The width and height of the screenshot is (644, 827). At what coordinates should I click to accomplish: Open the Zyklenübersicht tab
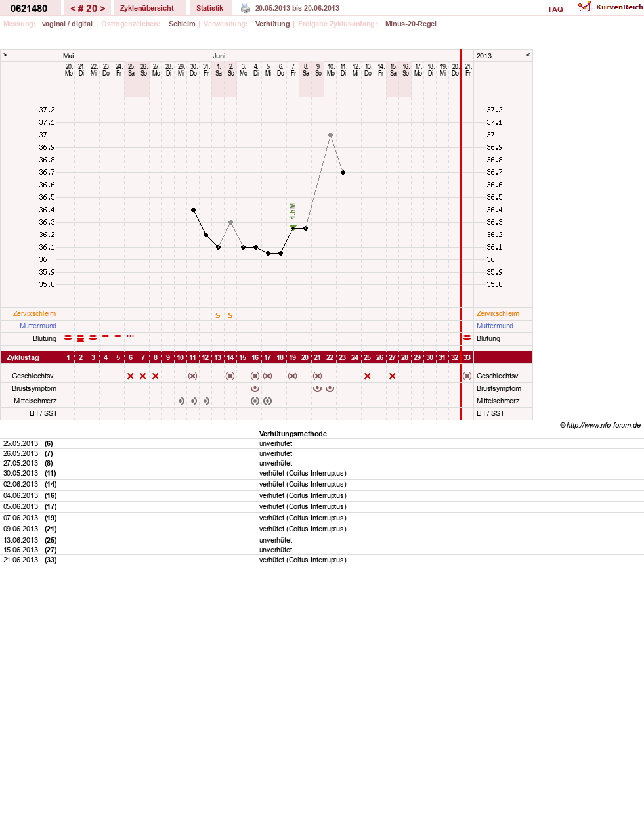pyautogui.click(x=147, y=8)
